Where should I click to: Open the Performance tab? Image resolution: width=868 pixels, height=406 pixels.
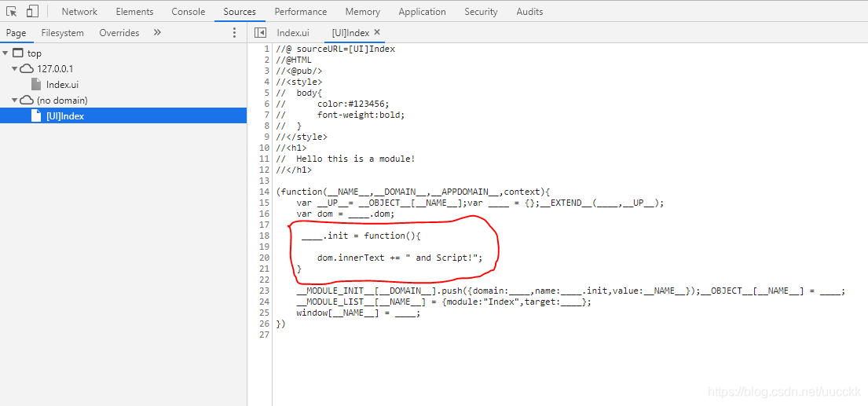point(301,11)
